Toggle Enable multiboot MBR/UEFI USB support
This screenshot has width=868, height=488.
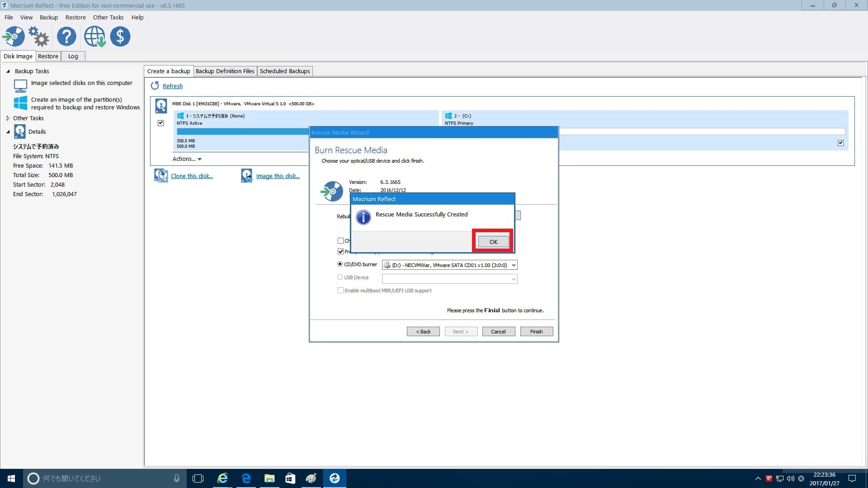pos(340,291)
